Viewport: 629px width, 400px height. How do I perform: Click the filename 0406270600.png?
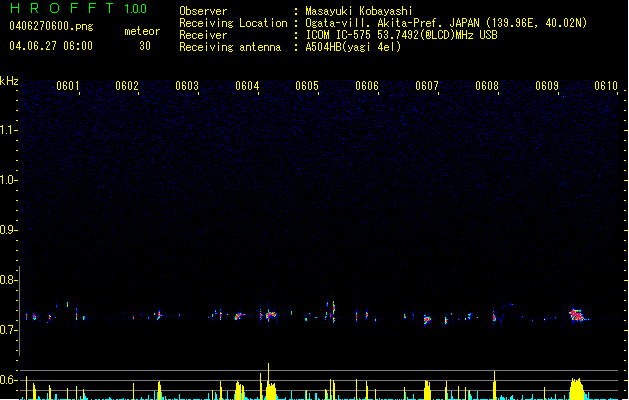[51, 27]
